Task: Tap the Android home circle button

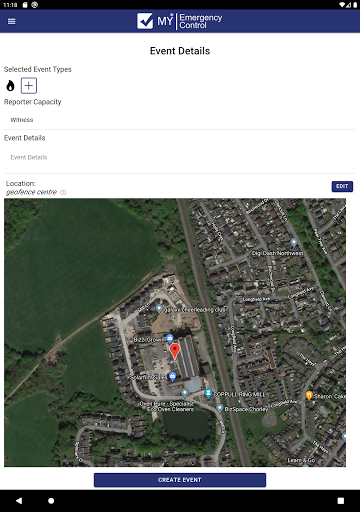Action: tap(51, 501)
